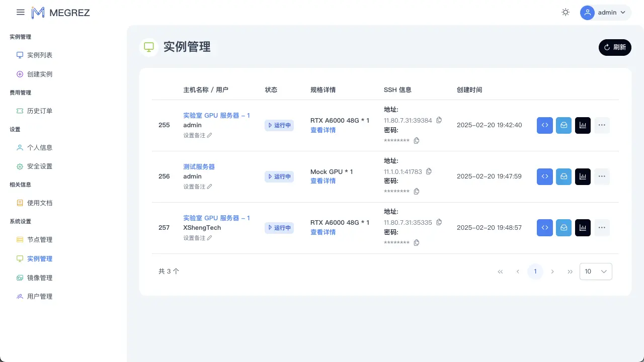This screenshot has width=644, height=362.
Task: Click light blue mail icon for instance 256
Action: [x=564, y=176]
